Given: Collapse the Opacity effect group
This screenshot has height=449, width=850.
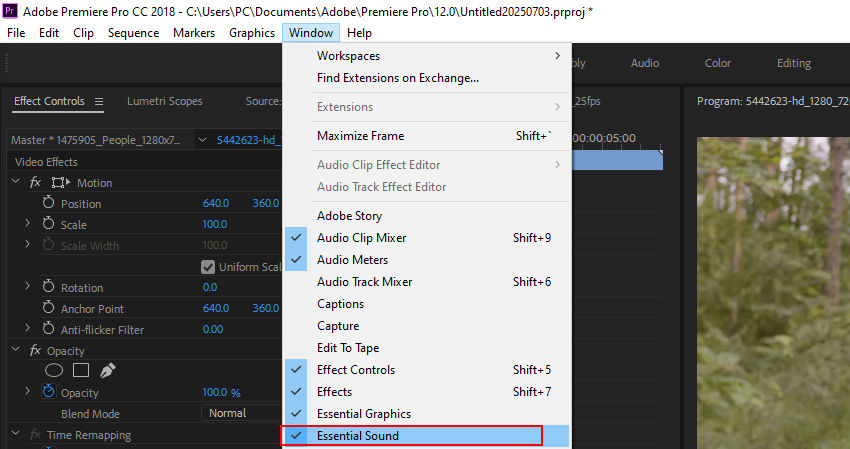Looking at the screenshot, I should (x=16, y=350).
